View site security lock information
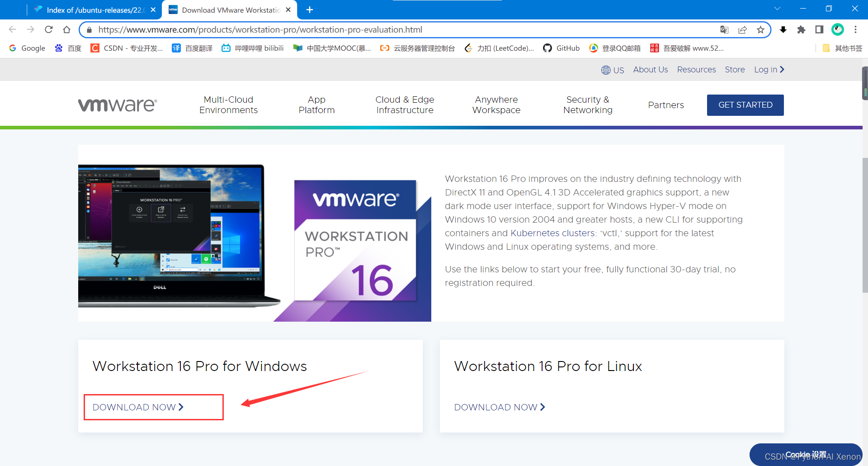The image size is (868, 466). pos(89,30)
